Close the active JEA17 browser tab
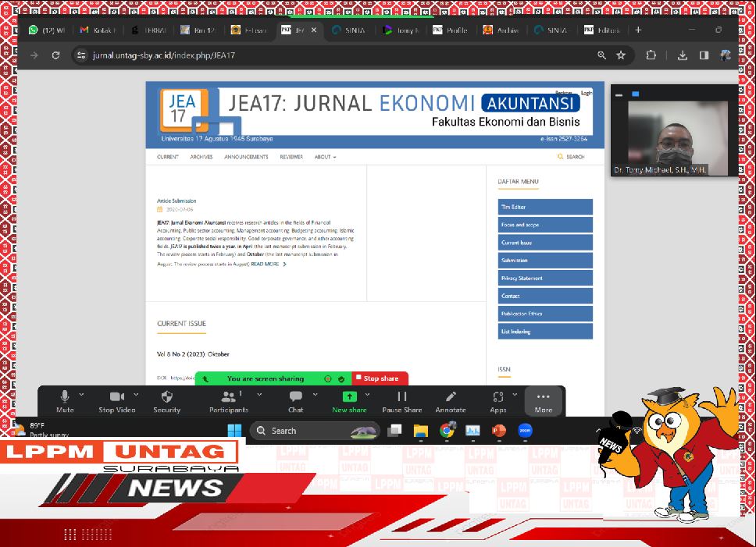Image resolution: width=756 pixels, height=547 pixels. point(314,30)
